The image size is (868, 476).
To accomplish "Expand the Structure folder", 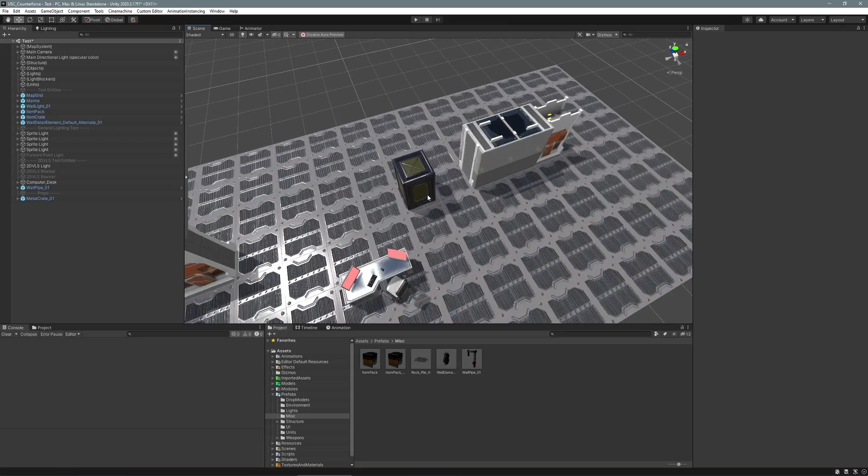I will coord(277,422).
